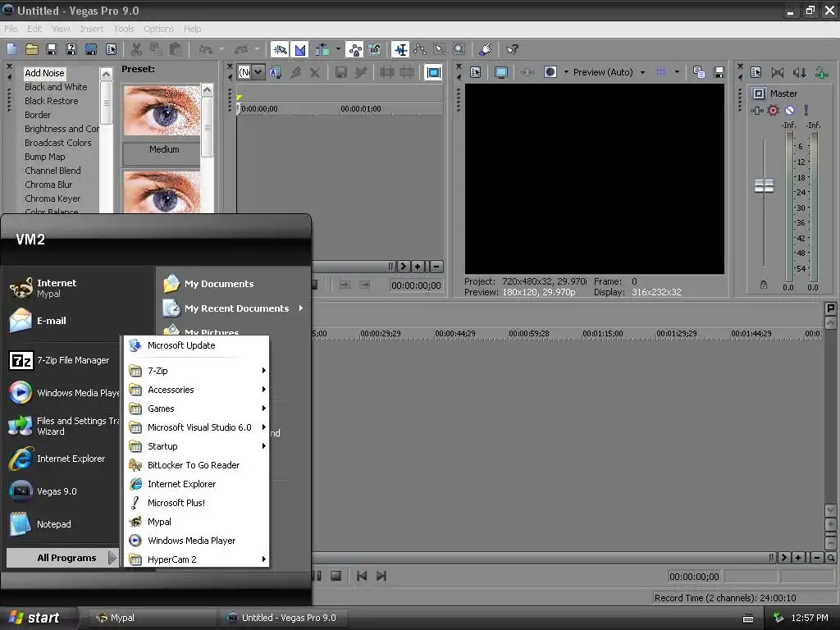Select the Envelope Edit tool
This screenshot has width=840, height=630.
(x=420, y=50)
